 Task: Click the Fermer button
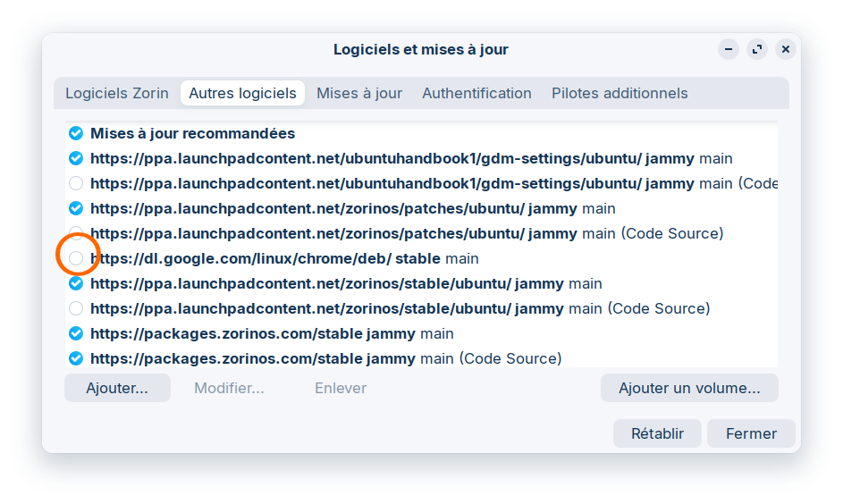pos(751,434)
